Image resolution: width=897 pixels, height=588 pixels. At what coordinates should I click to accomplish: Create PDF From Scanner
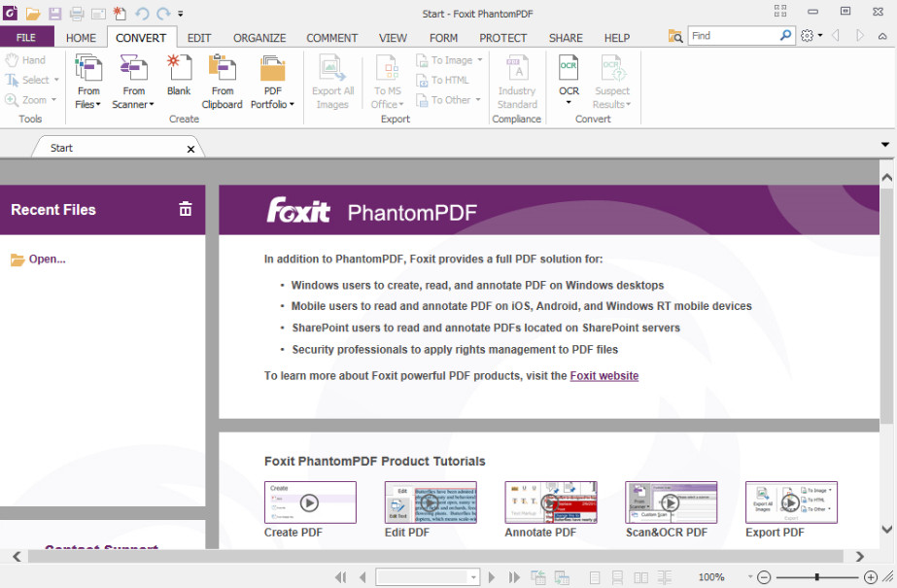point(133,82)
